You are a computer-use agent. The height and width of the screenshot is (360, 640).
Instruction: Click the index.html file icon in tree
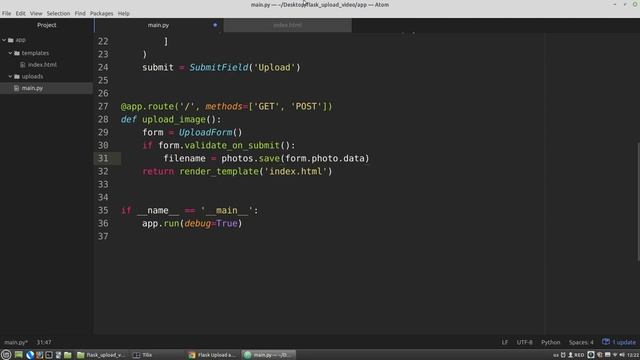[x=23, y=65]
